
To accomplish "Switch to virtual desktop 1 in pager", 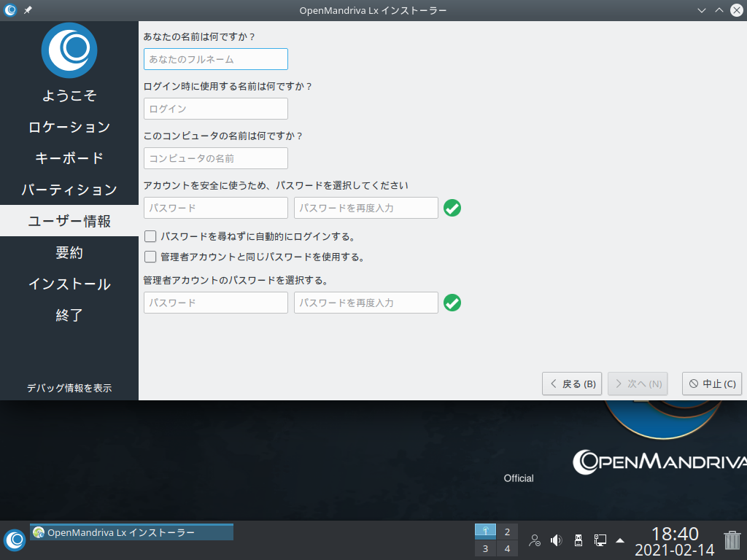I will pos(485,532).
